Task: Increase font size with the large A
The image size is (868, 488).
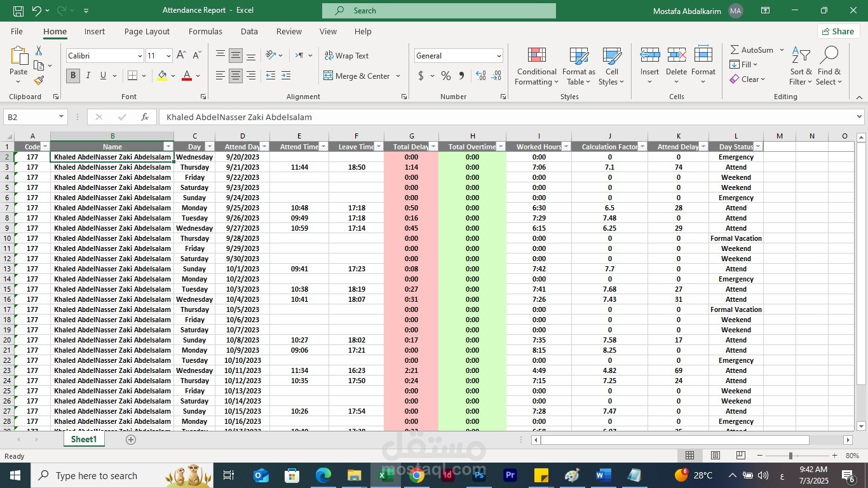Action: point(181,56)
